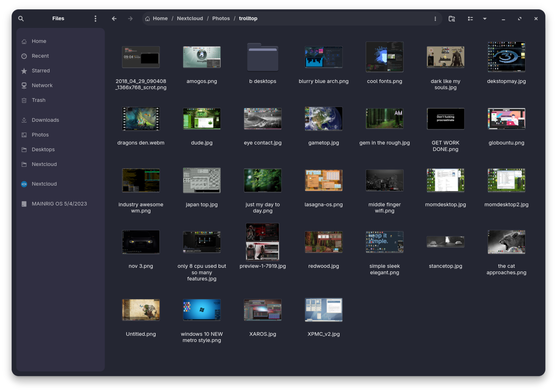Expand the view options dropdown arrow

(x=484, y=19)
